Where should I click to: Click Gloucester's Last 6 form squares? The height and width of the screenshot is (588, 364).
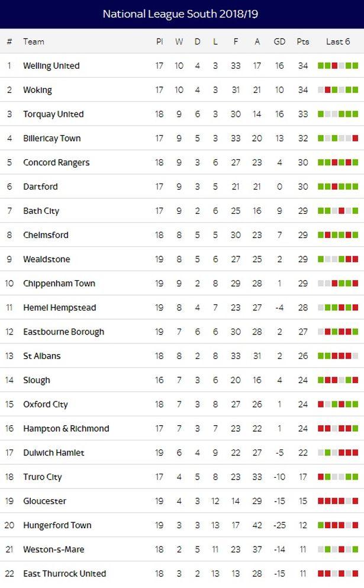[x=338, y=501]
